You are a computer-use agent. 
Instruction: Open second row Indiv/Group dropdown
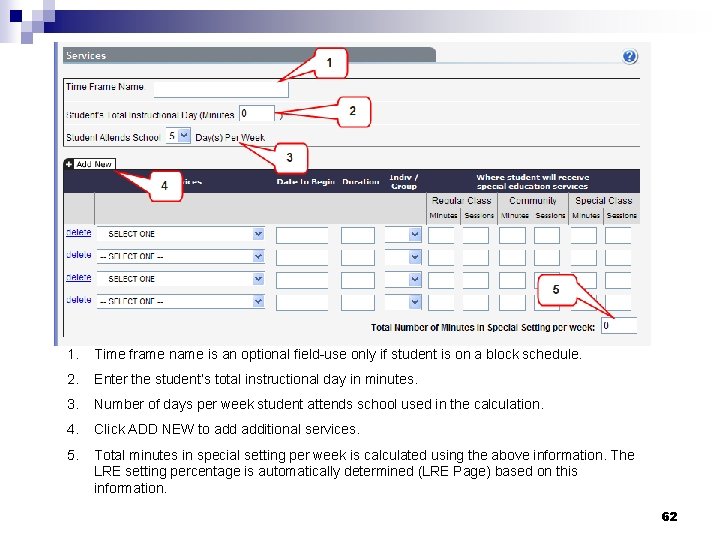click(403, 257)
